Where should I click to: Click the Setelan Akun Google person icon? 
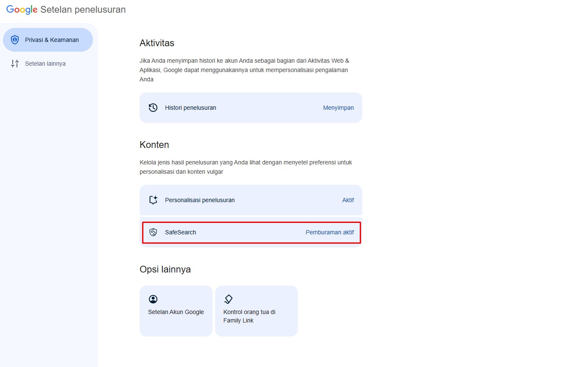pyautogui.click(x=153, y=299)
